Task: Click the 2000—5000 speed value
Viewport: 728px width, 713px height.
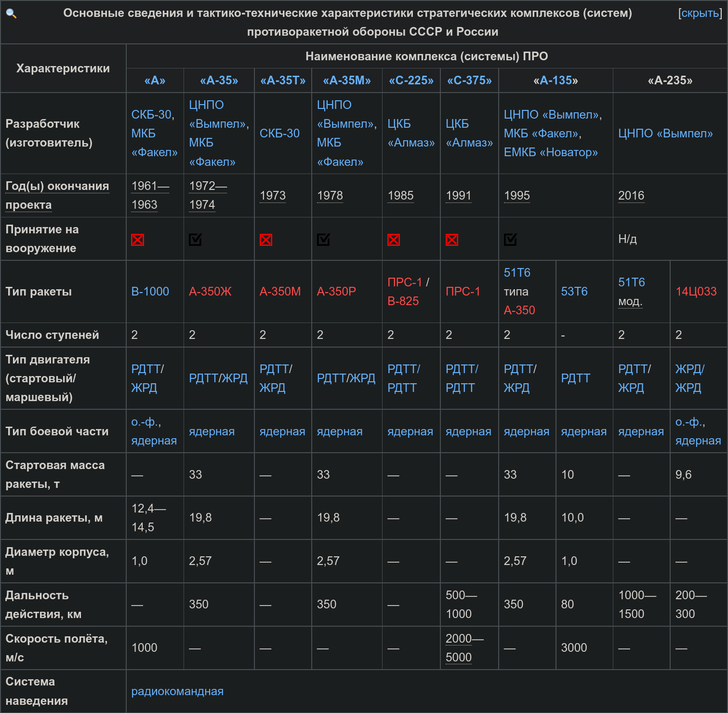Action: 465,648
